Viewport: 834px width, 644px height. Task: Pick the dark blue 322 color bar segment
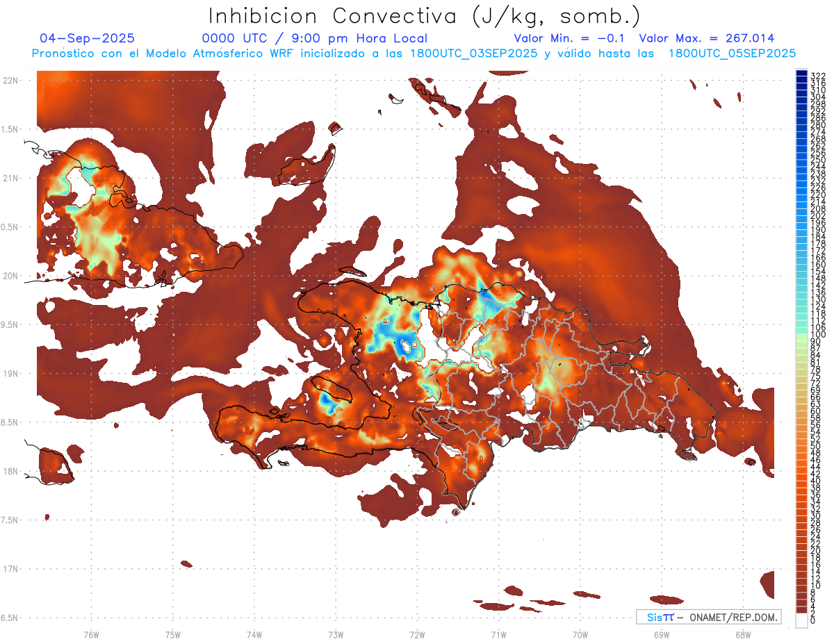(801, 74)
